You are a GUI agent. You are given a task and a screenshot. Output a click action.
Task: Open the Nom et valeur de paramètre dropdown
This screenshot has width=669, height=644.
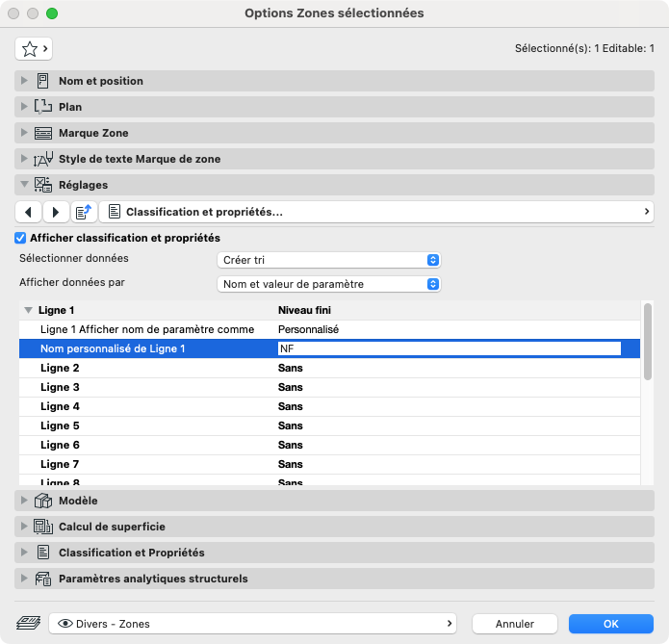tap(328, 284)
